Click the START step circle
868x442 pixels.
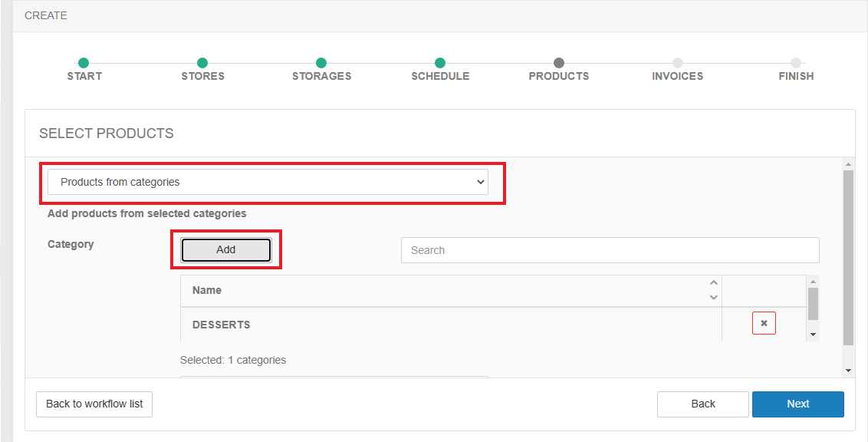(84, 63)
